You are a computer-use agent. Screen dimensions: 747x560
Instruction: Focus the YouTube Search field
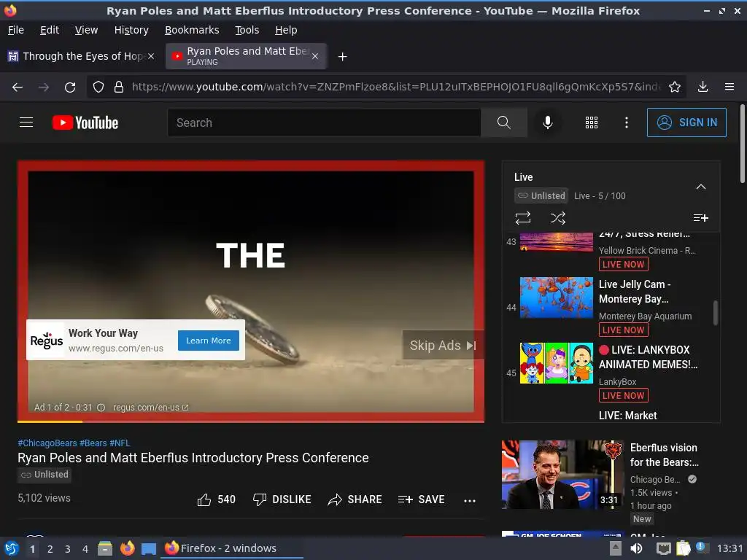click(324, 122)
